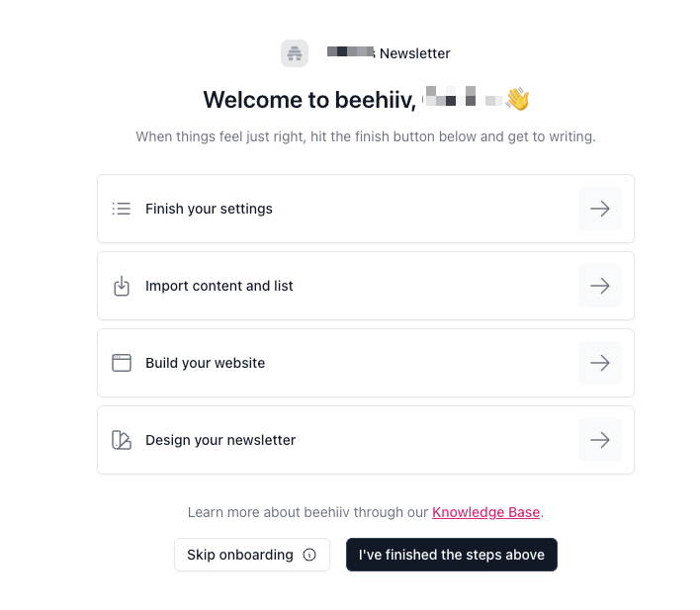This screenshot has width=700, height=610.
Task: Open Finish your settings via its arrow
Action: (x=599, y=209)
